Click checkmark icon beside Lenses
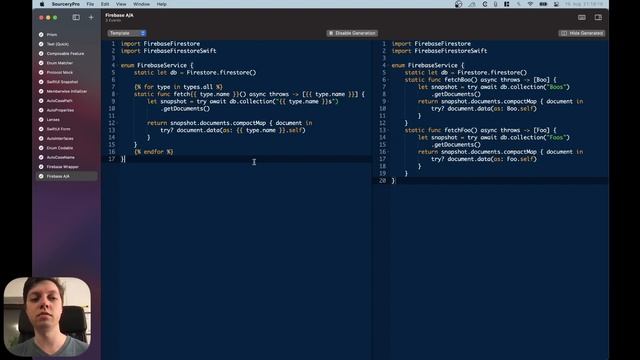640x360 pixels. [41, 120]
